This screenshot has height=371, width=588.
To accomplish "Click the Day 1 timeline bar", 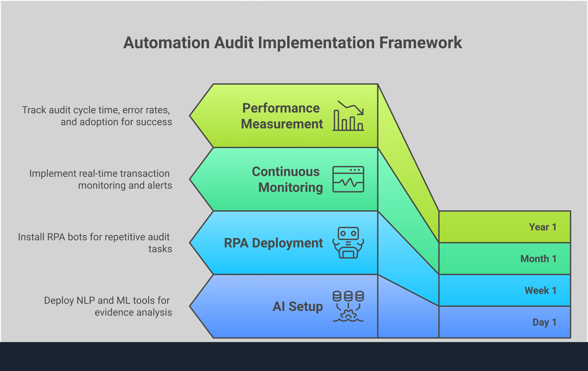I will tap(504, 322).
